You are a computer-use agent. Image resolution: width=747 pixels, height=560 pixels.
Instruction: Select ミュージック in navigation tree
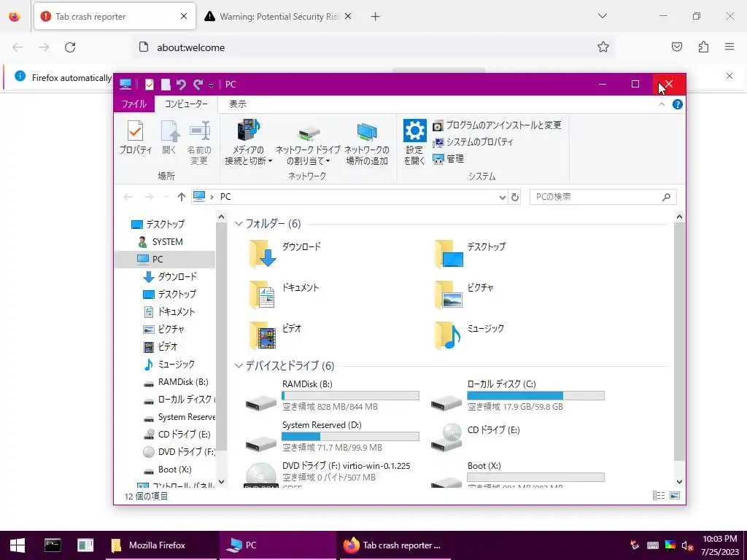169,365
